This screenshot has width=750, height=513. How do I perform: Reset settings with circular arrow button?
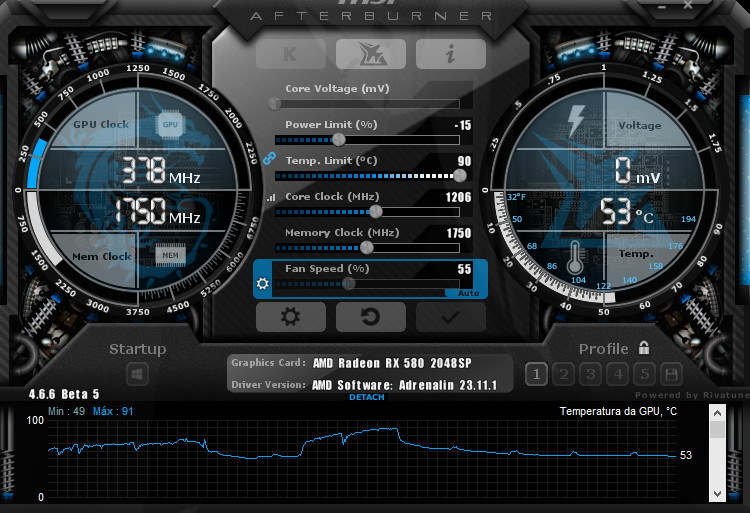click(371, 317)
